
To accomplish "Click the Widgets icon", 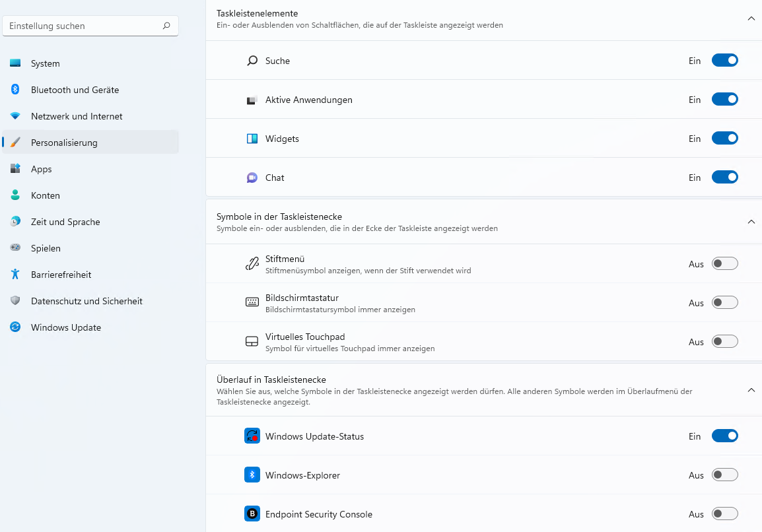I will pos(252,138).
